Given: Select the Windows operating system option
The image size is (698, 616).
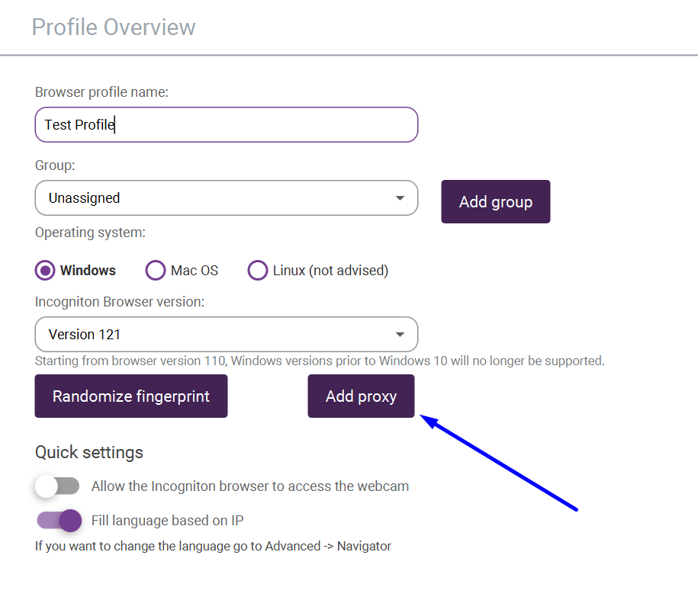Looking at the screenshot, I should tap(45, 271).
